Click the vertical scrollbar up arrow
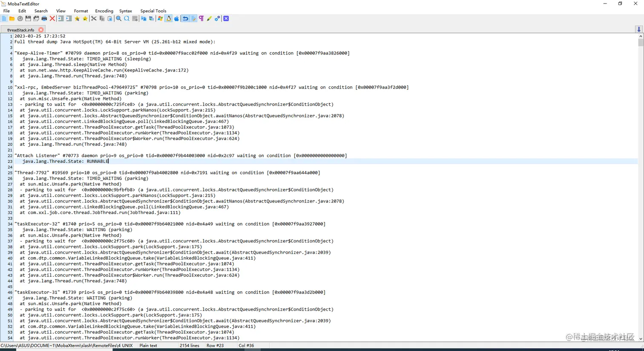 point(641,36)
